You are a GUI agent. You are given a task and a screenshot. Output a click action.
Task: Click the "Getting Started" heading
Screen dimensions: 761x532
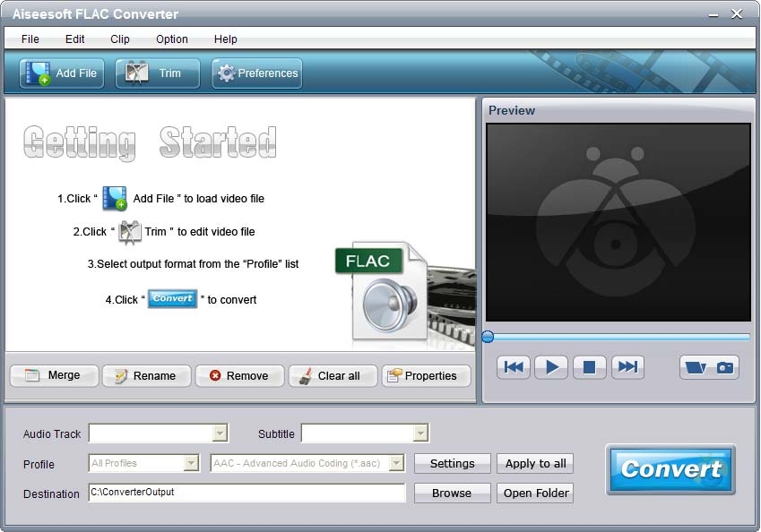click(x=150, y=142)
